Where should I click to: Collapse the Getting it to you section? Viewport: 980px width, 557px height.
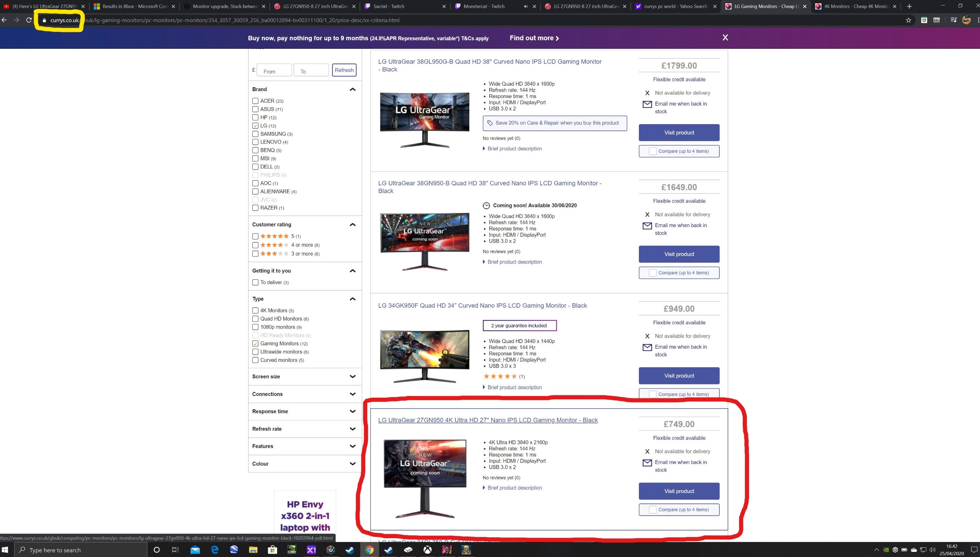(353, 271)
